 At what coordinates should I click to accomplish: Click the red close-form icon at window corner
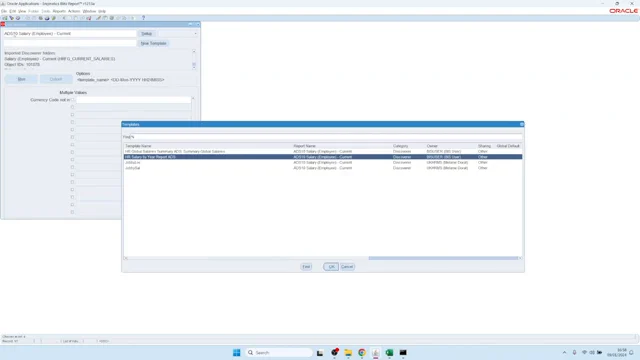coord(3,24)
